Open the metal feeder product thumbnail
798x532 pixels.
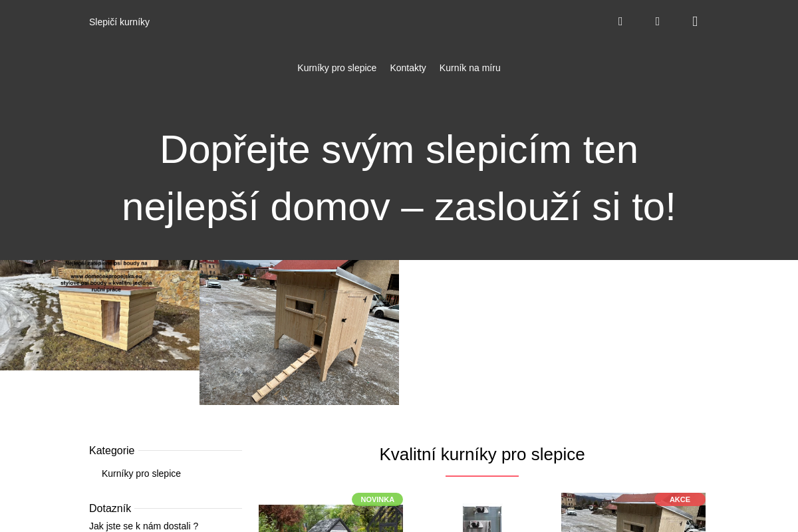coord(482,519)
